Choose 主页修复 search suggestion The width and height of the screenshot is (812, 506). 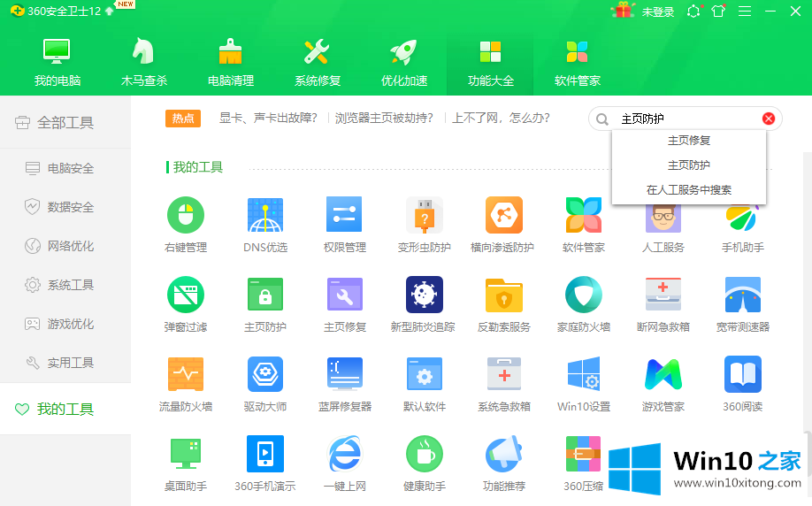689,141
